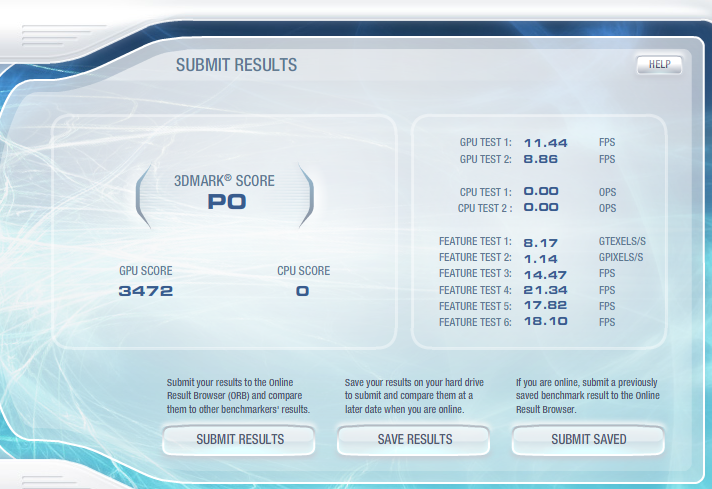Click the SUBMIT SAVED button
712x489 pixels.
pyautogui.click(x=588, y=440)
